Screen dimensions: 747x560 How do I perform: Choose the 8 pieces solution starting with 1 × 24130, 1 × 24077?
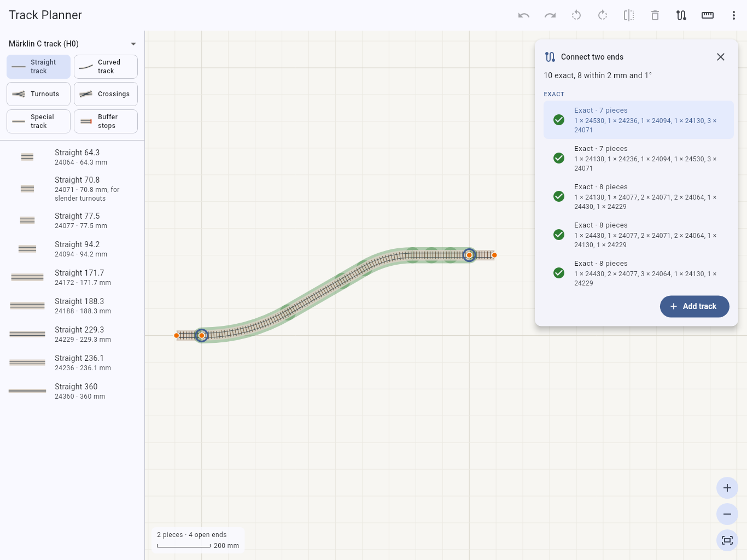click(639, 196)
